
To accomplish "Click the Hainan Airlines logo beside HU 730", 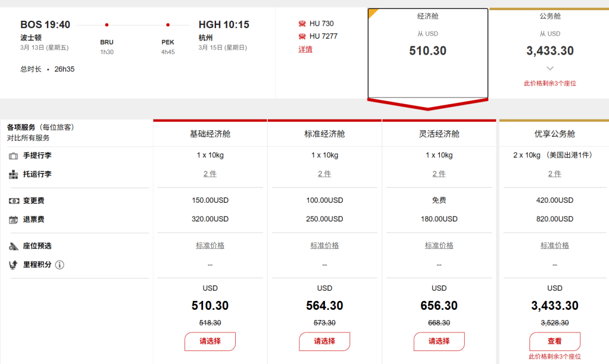I will pyautogui.click(x=302, y=24).
